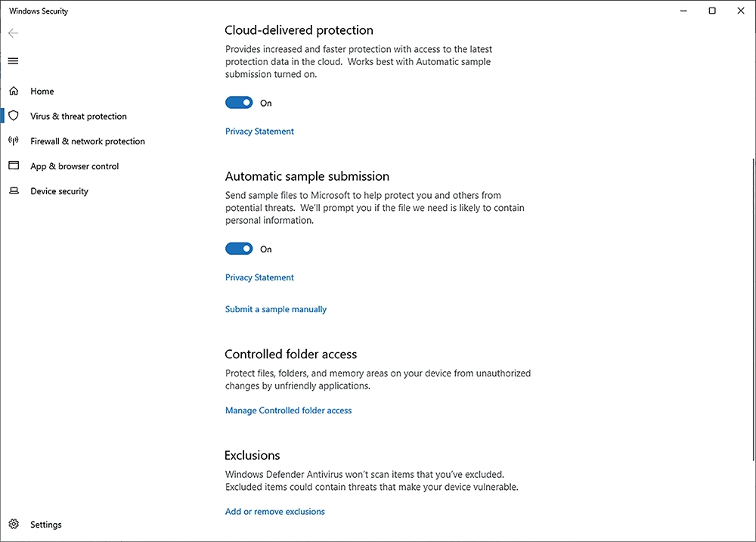Viewport: 756px width, 542px height.
Task: Click the Firewall & network antenna icon
Action: (x=14, y=141)
